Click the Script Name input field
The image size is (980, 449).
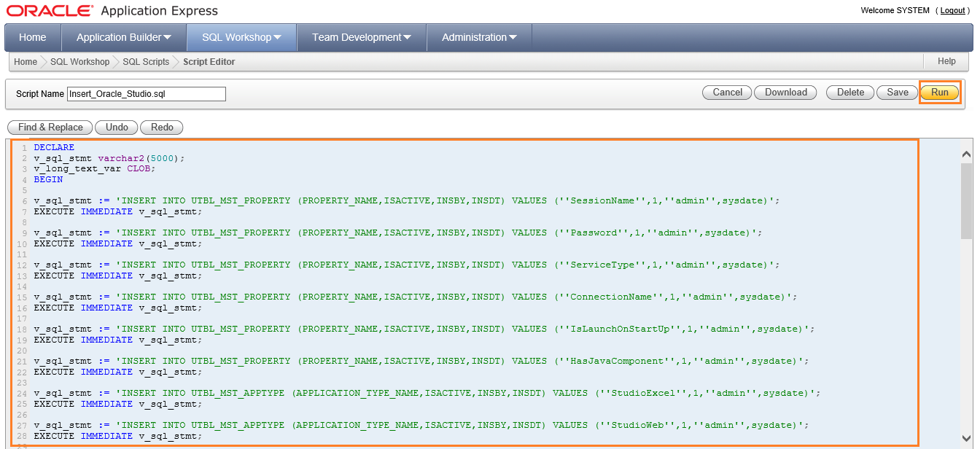click(x=147, y=93)
